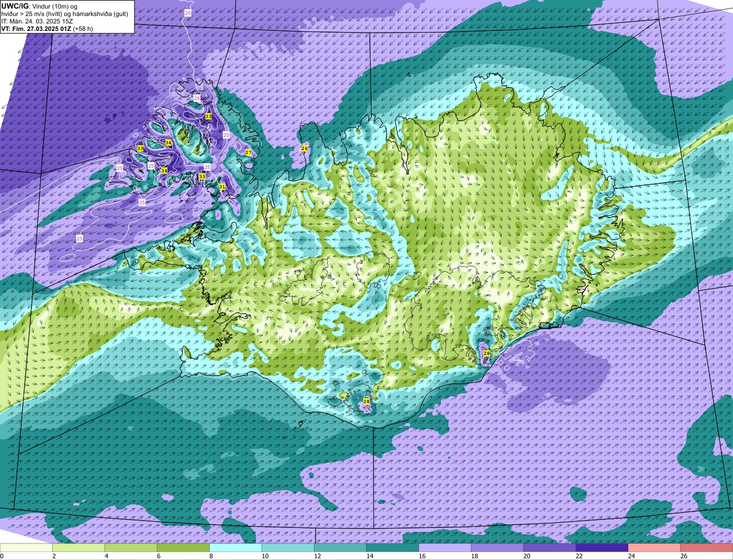This screenshot has width=733, height=560.
Task: Select the 6–8 m/s olive green legend swatch
Action: 183,548
